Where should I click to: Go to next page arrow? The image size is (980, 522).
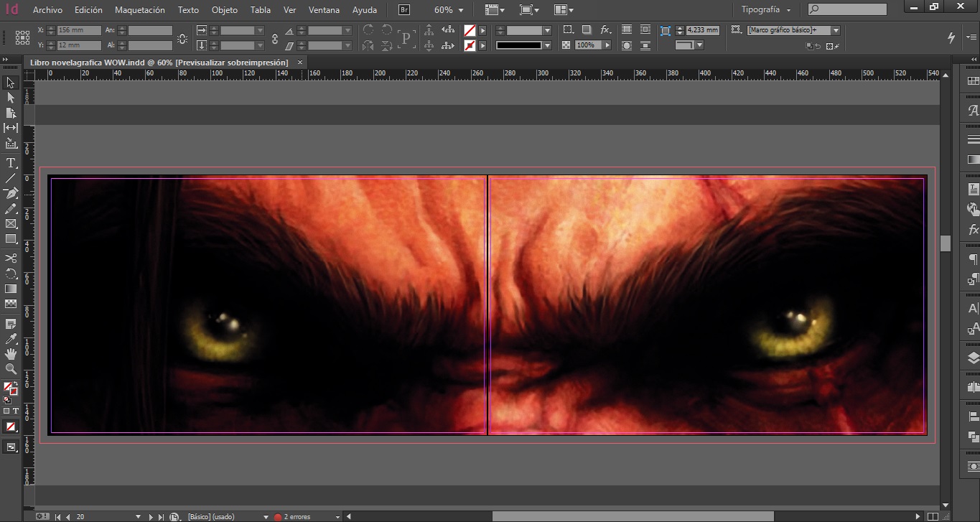tap(151, 516)
